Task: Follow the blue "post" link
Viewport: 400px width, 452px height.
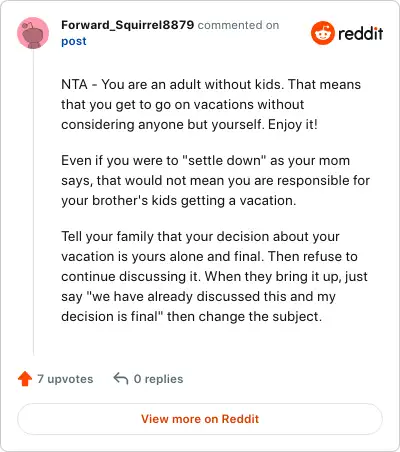Action: (74, 41)
